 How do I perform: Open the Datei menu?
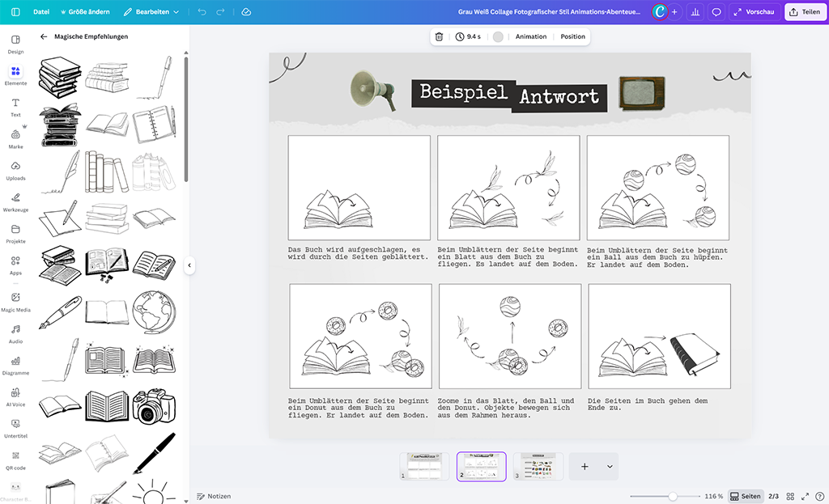40,11
